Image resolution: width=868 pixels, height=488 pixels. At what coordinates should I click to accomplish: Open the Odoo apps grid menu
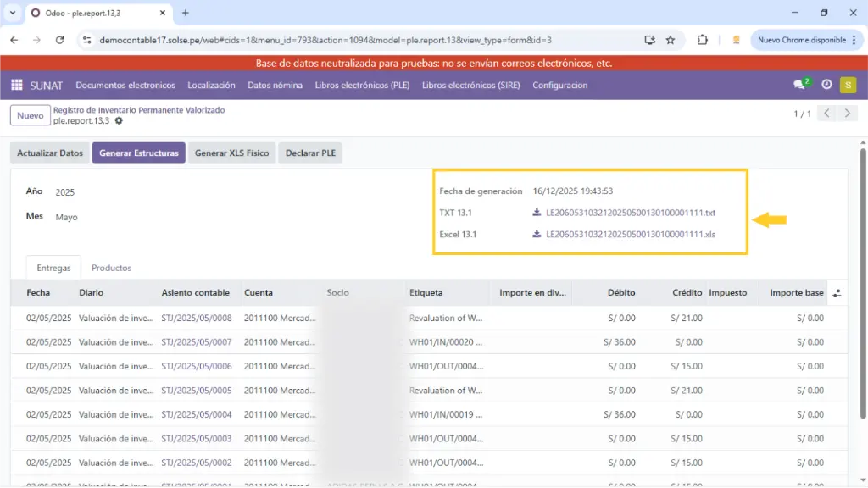point(16,85)
